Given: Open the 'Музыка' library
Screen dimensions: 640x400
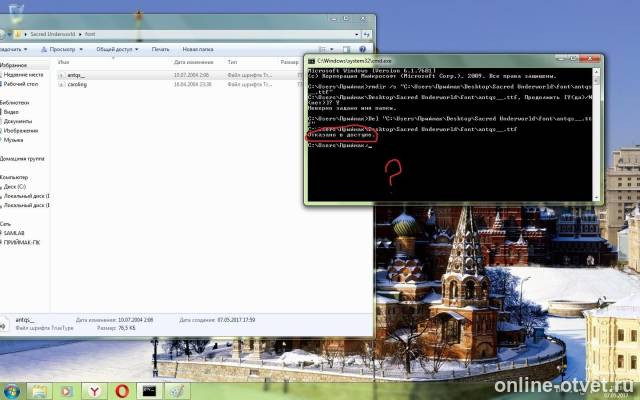Looking at the screenshot, I should [13, 140].
